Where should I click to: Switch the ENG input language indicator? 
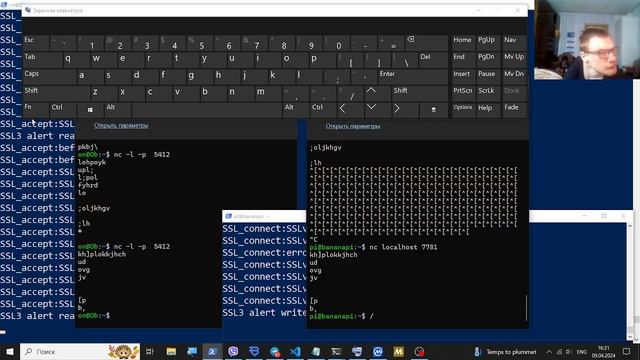click(x=582, y=351)
